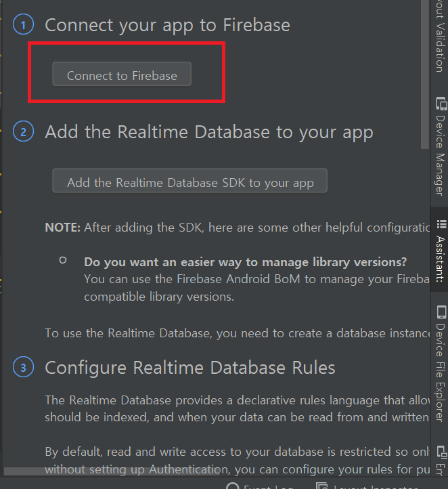Image resolution: width=448 pixels, height=489 pixels.
Task: Click Add the Realtime Database SDK button
Action: point(189,181)
